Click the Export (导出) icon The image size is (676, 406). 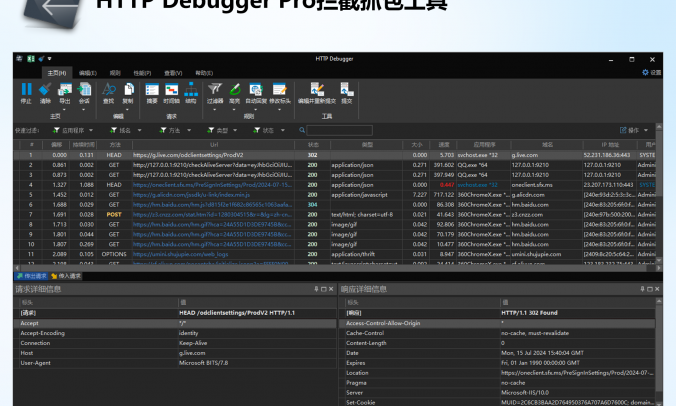tap(65, 89)
